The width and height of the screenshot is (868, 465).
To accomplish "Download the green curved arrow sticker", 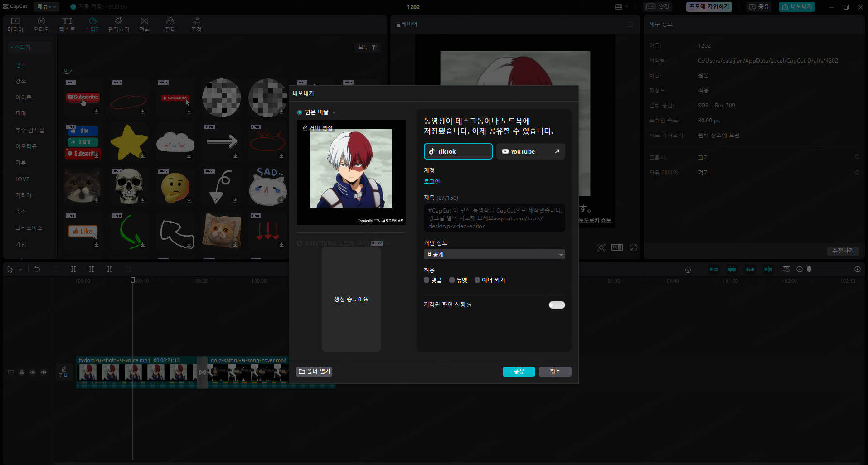I will click(x=143, y=244).
